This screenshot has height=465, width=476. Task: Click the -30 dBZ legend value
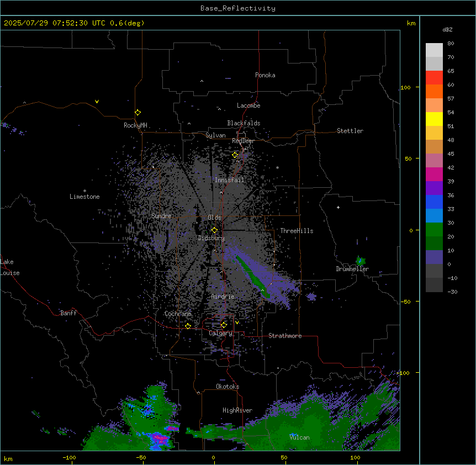[x=452, y=292]
